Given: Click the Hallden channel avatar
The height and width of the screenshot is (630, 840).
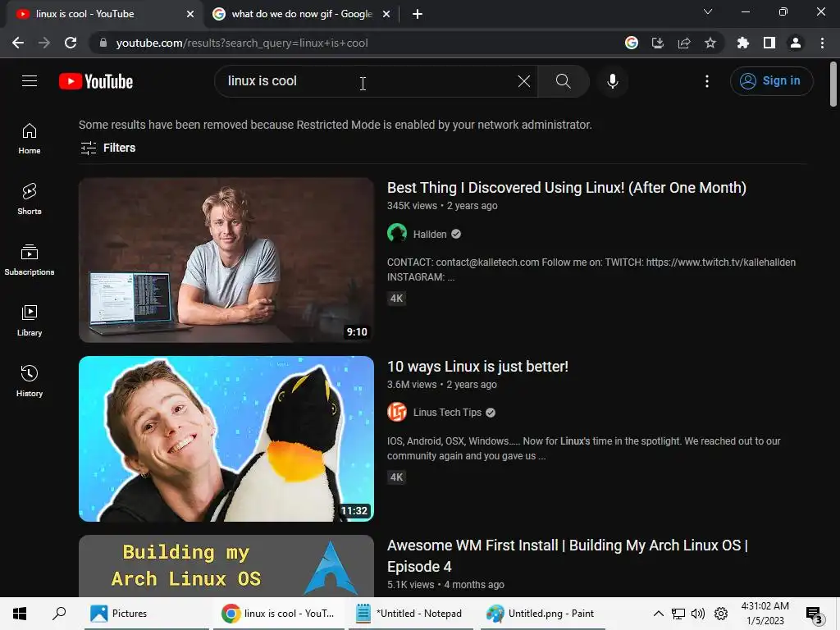Looking at the screenshot, I should click(397, 234).
